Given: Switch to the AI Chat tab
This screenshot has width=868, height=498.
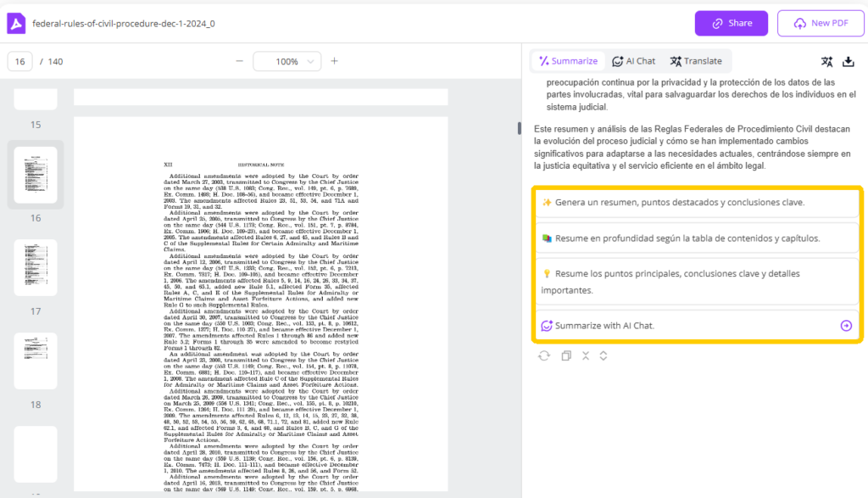Looking at the screenshot, I should (x=633, y=60).
